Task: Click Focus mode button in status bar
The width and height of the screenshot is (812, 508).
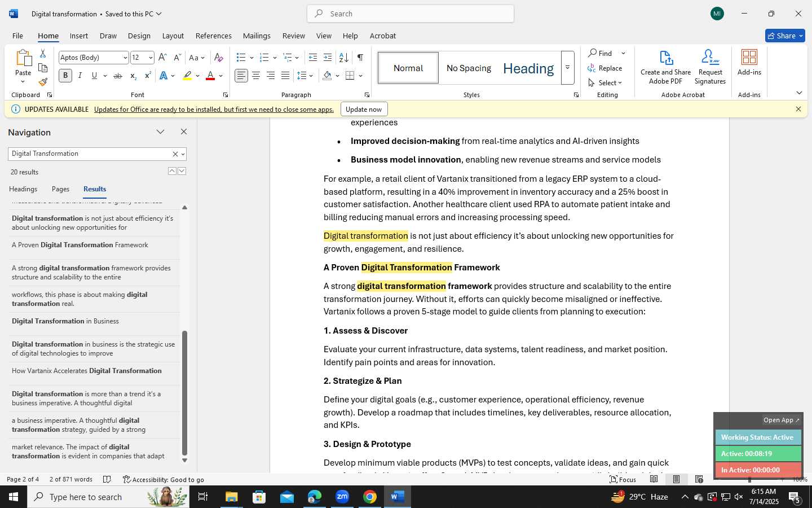Action: [x=623, y=479]
